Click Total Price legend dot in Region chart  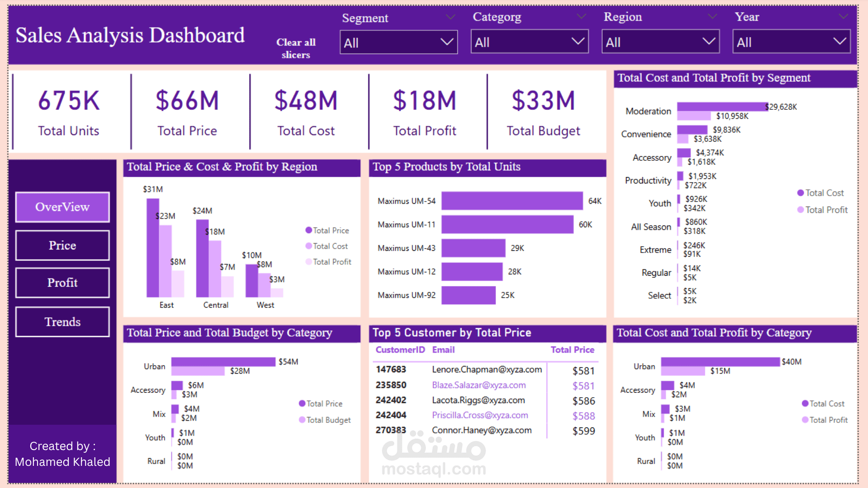309,230
